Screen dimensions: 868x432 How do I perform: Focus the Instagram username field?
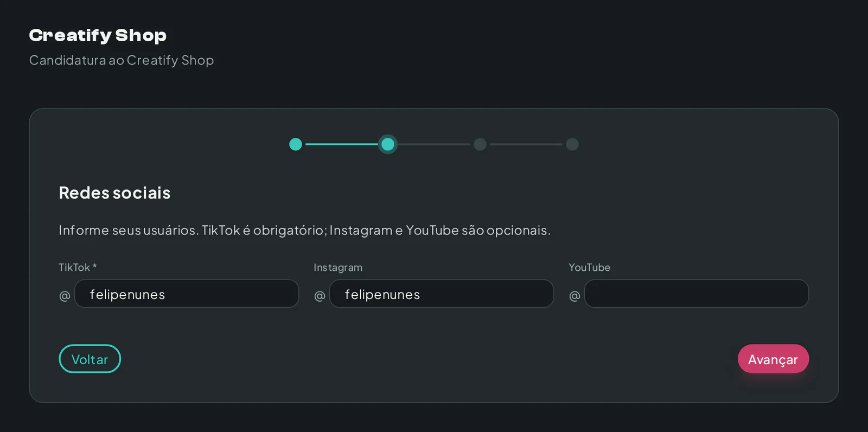click(442, 294)
